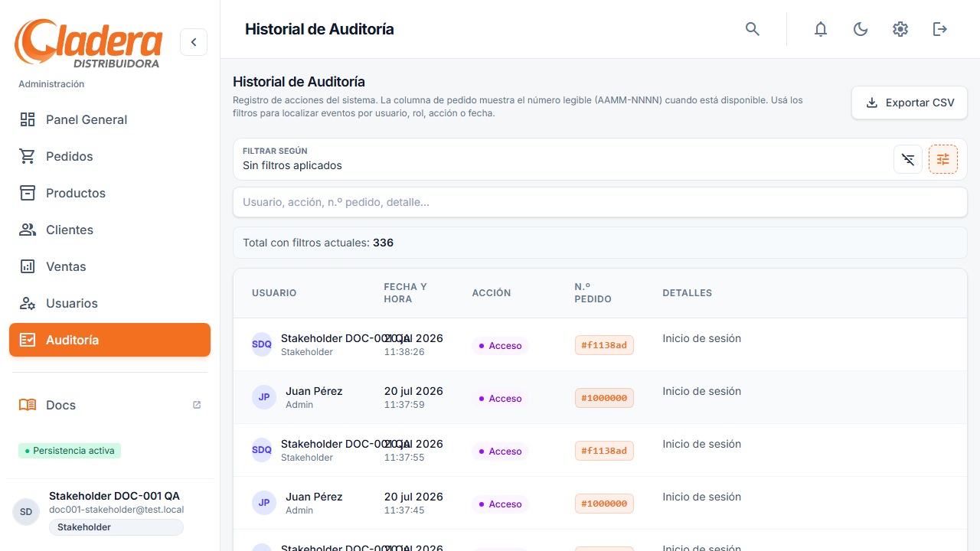This screenshot has width=980, height=551.
Task: Focus the Usuario, acción, n.º pedido search field
Action: [600, 202]
